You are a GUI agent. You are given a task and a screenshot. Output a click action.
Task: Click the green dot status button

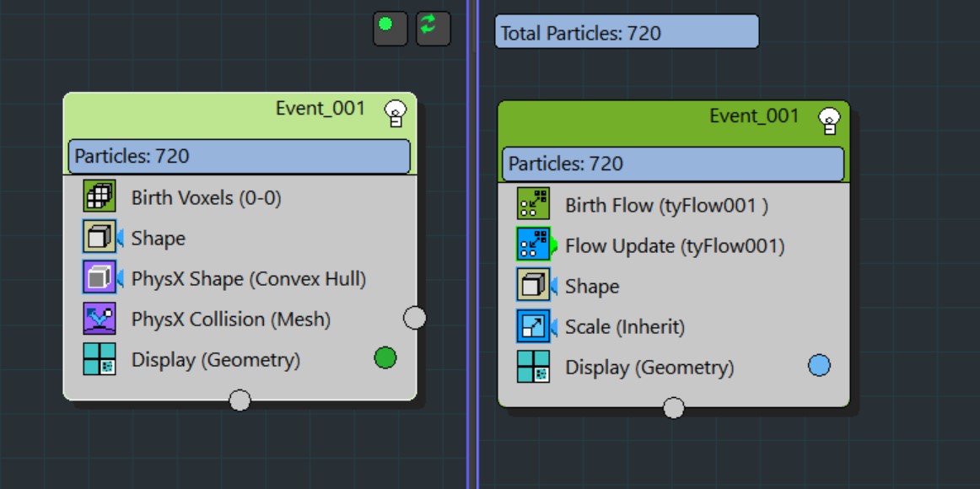[390, 30]
